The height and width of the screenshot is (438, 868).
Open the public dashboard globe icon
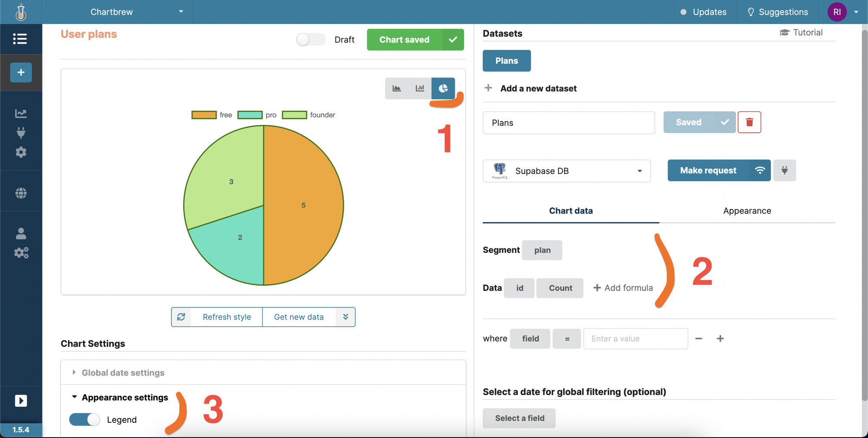tap(20, 193)
